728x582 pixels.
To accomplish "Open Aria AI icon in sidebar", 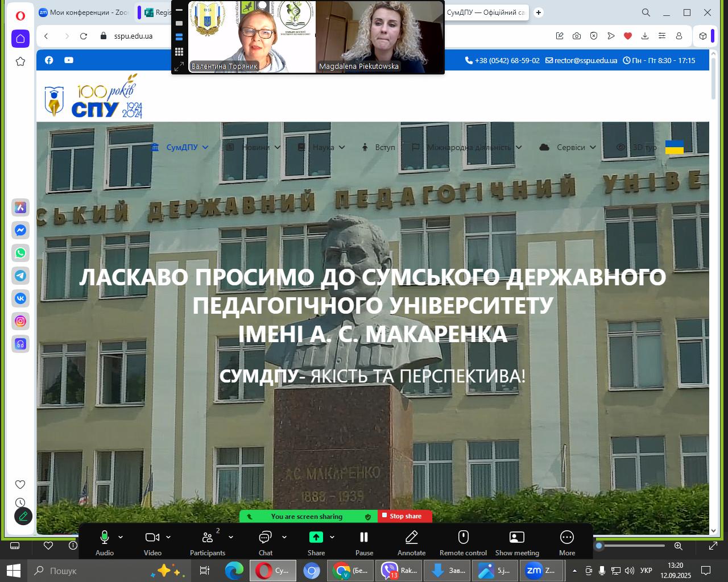I will (x=20, y=207).
